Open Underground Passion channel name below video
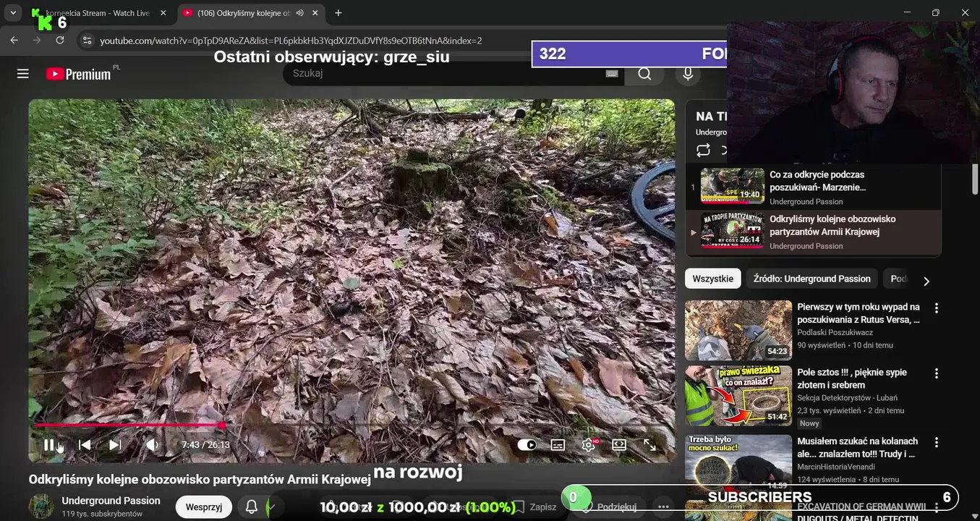This screenshot has width=980, height=521. (111, 501)
